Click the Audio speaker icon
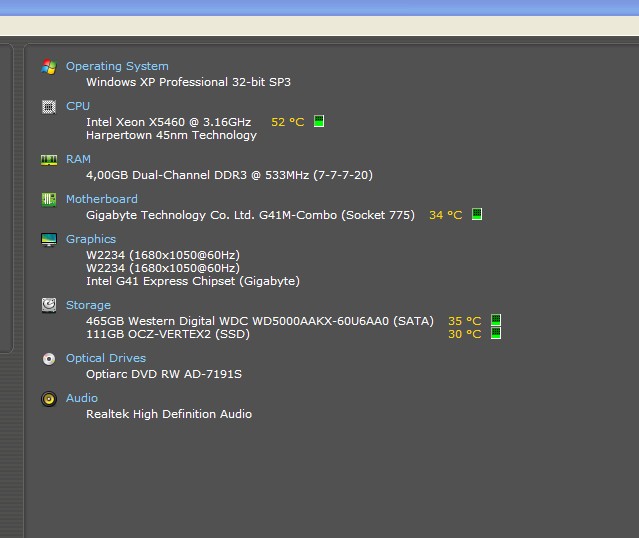 point(49,399)
